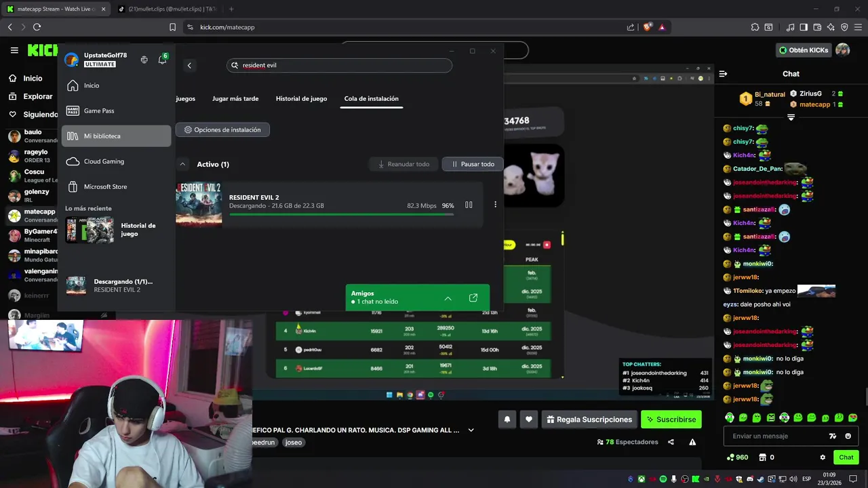This screenshot has width=868, height=488.
Task: Click Regala Suscripciones button
Action: coord(589,420)
